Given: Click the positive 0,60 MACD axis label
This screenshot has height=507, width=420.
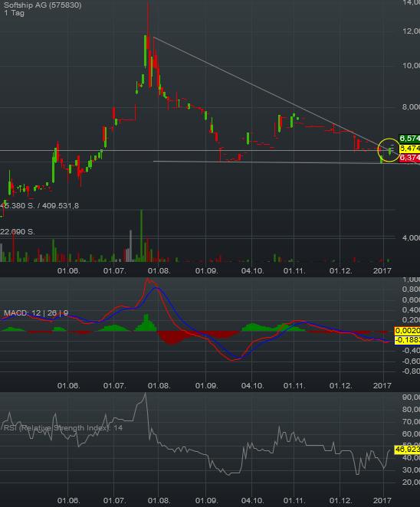Looking at the screenshot, I should [411, 299].
